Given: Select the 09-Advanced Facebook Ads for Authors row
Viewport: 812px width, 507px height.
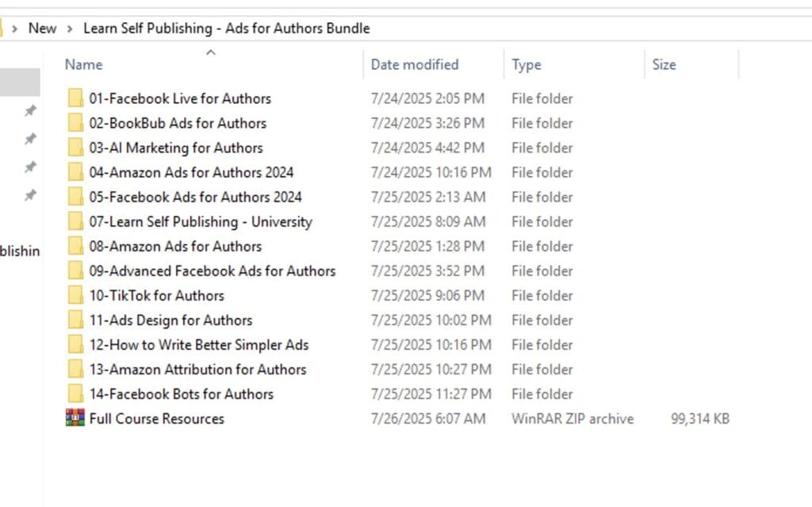Looking at the screenshot, I should coord(212,271).
